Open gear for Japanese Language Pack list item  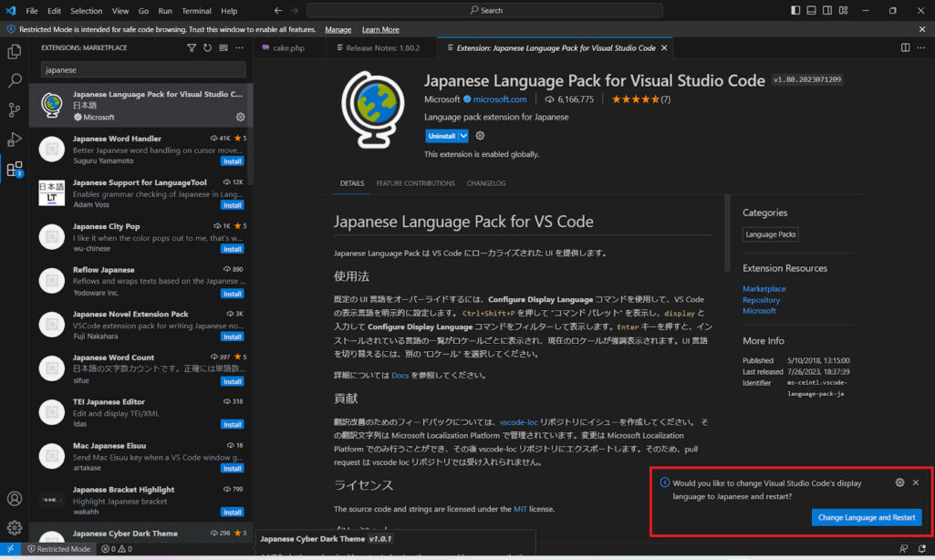pos(240,117)
